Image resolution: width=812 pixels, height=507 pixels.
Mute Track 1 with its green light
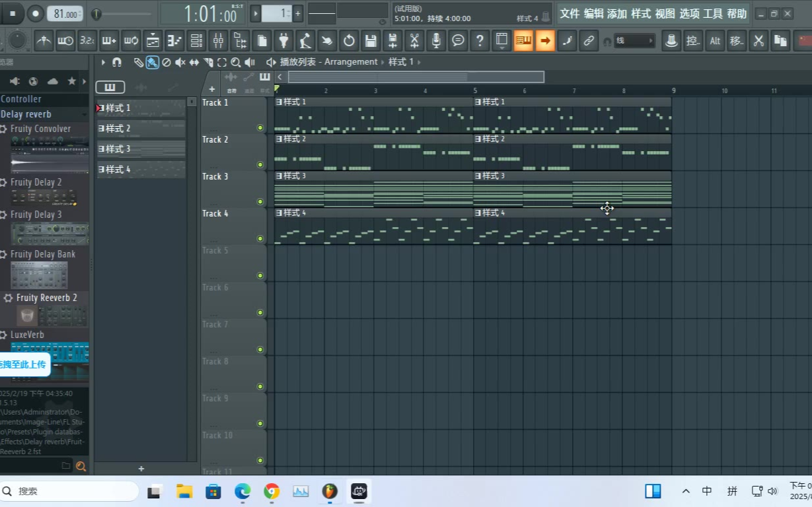[260, 127]
